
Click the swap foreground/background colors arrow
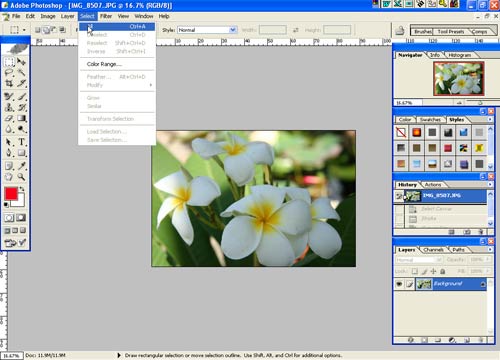pyautogui.click(x=22, y=189)
